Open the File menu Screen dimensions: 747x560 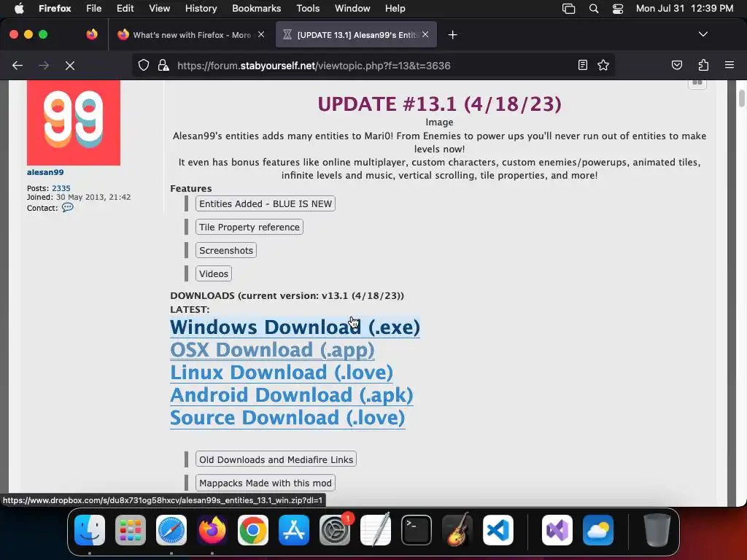point(94,9)
